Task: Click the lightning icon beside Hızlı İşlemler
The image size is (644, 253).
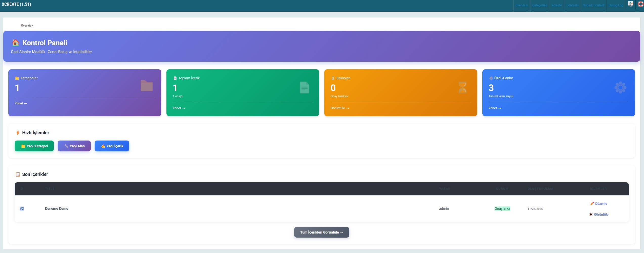Action: [x=18, y=133]
